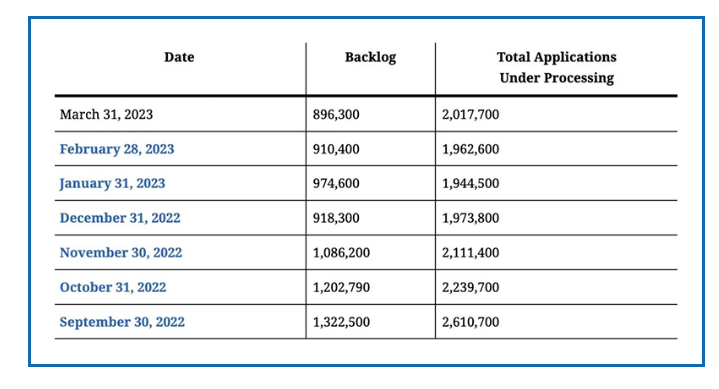The width and height of the screenshot is (719, 389).
Task: Open the October 31, 2022 link
Action: [113, 287]
